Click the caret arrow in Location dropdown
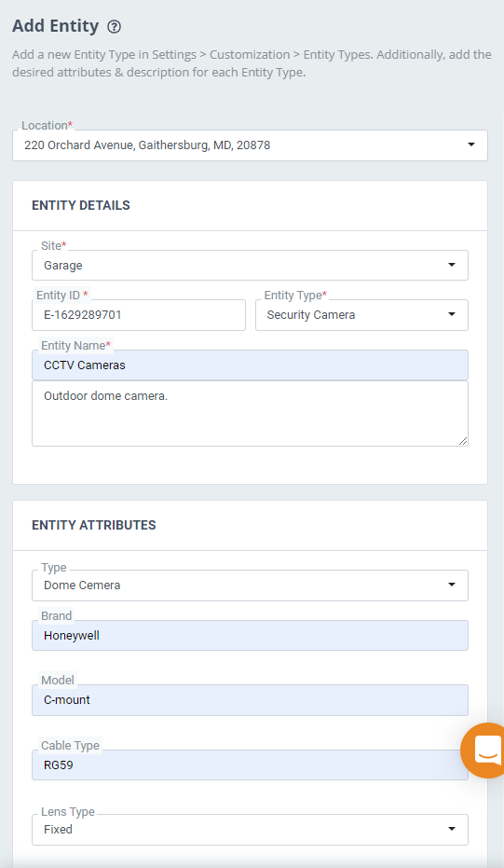This screenshot has height=868, width=504. coord(470,145)
